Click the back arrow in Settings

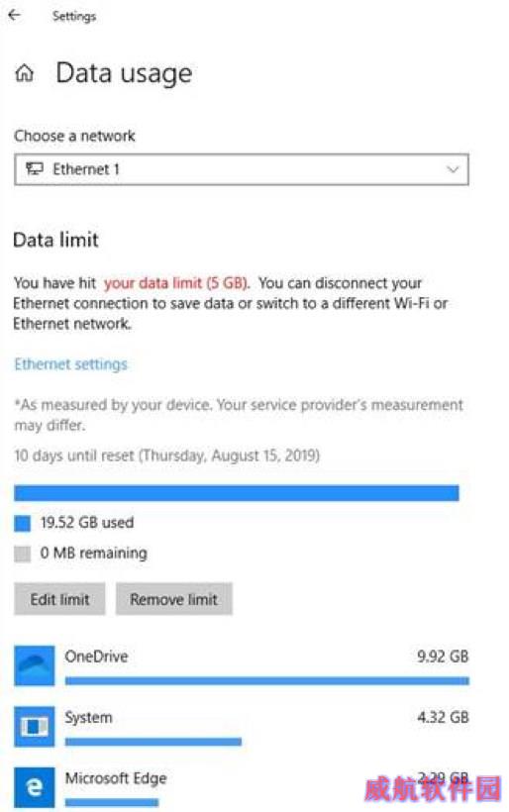point(14,15)
